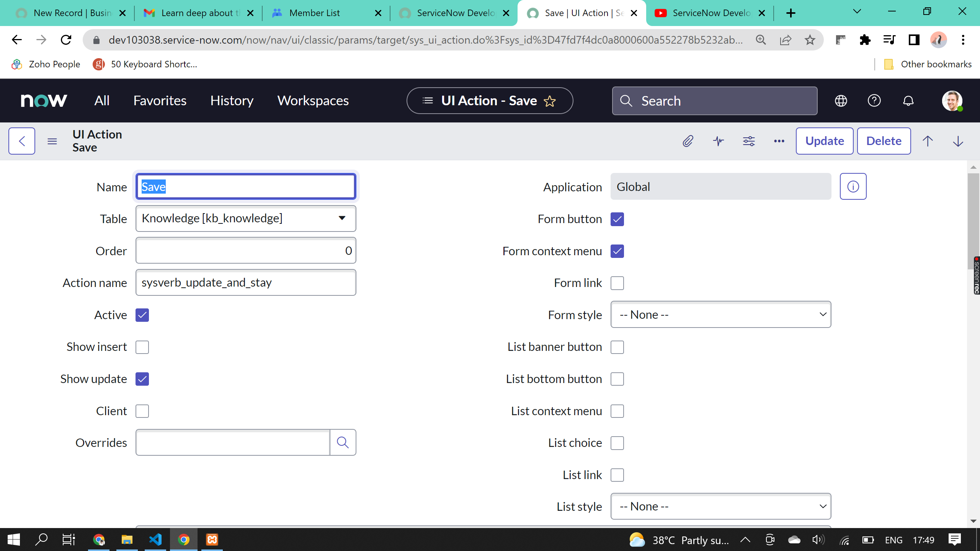Open the Overrides lookup search field
Screen dimensions: 980x551
pos(342,442)
